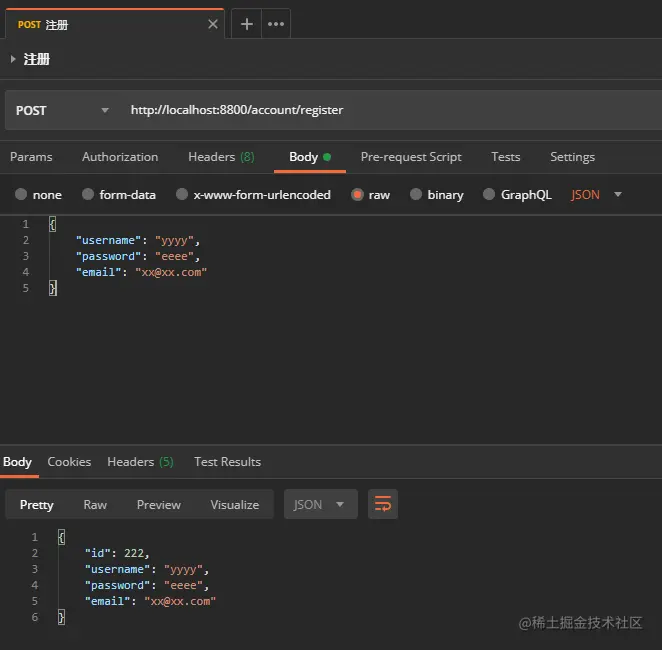Open the tab options ellipsis menu
The image size is (662, 650).
coord(276,24)
